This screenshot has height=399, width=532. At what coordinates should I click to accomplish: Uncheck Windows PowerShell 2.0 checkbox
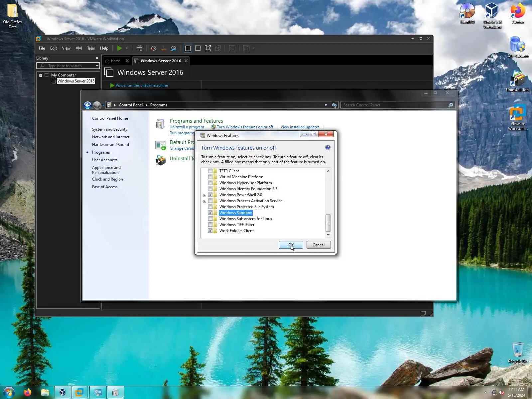[210, 195]
